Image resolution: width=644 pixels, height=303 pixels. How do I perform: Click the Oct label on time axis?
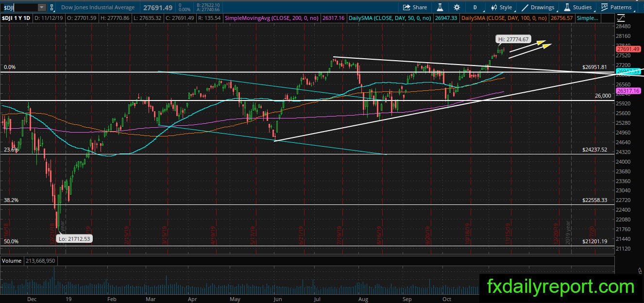coord(447,300)
